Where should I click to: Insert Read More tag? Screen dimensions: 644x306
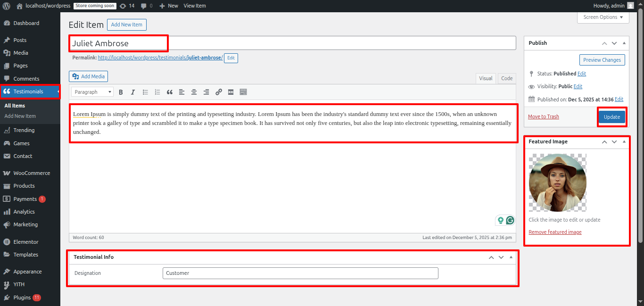pyautogui.click(x=231, y=92)
